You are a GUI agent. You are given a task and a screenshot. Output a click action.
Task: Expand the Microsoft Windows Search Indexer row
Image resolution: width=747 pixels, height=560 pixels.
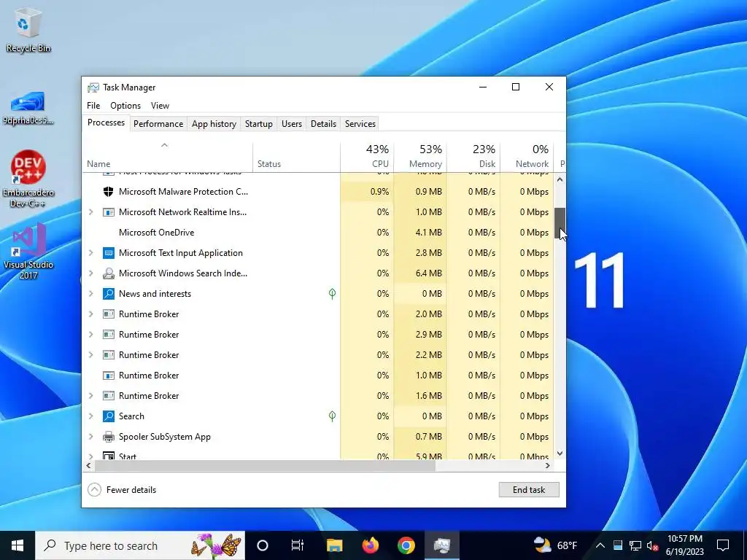pos(91,273)
